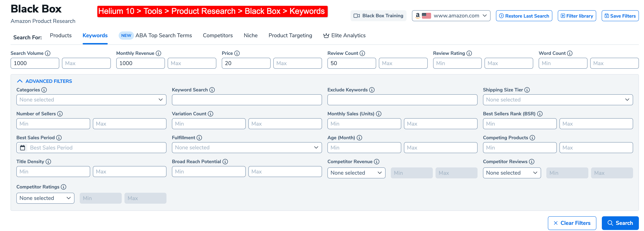
Task: Click the Review Count minimum field
Action: [x=352, y=63]
